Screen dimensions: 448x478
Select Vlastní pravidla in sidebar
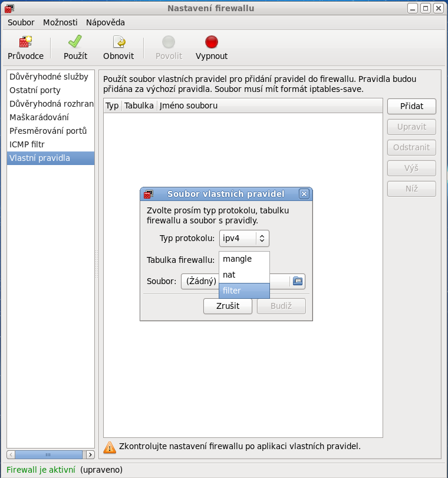click(51, 158)
